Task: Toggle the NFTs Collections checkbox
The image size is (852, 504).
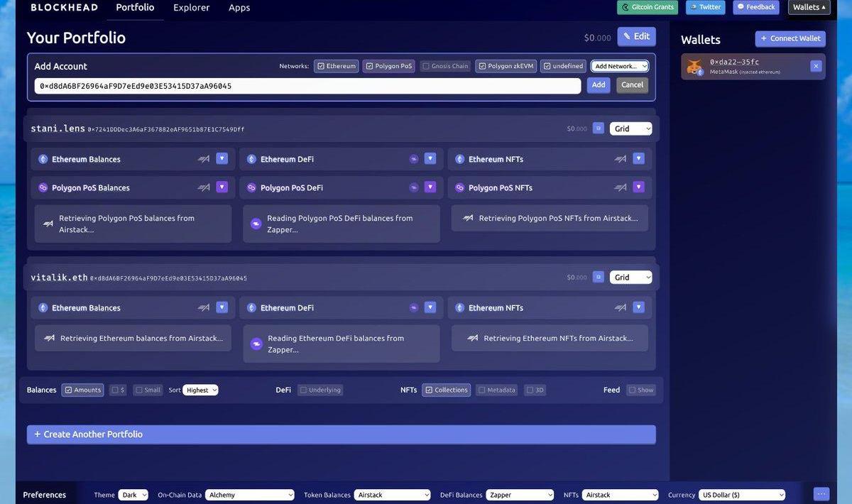Action: pyautogui.click(x=429, y=390)
